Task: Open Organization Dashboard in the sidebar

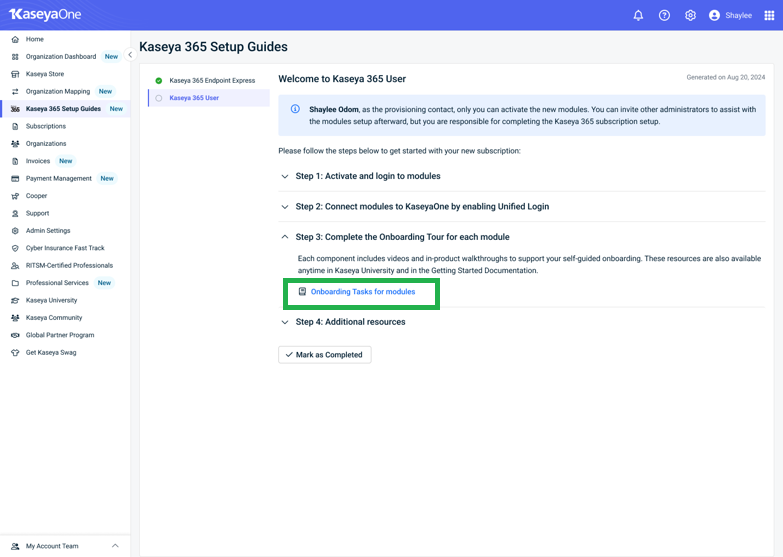Action: pyautogui.click(x=61, y=57)
